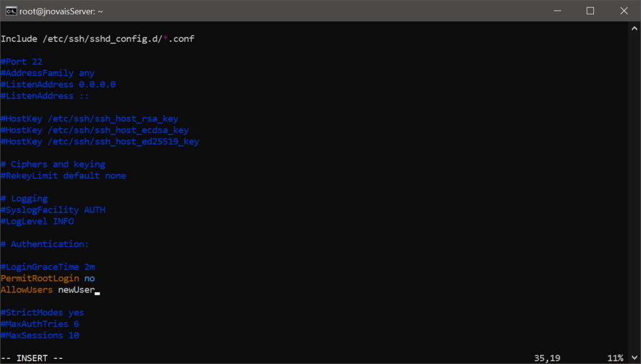Image resolution: width=641 pixels, height=364 pixels.
Task: Click the #RekeyLimit default none line
Action: coord(63,176)
